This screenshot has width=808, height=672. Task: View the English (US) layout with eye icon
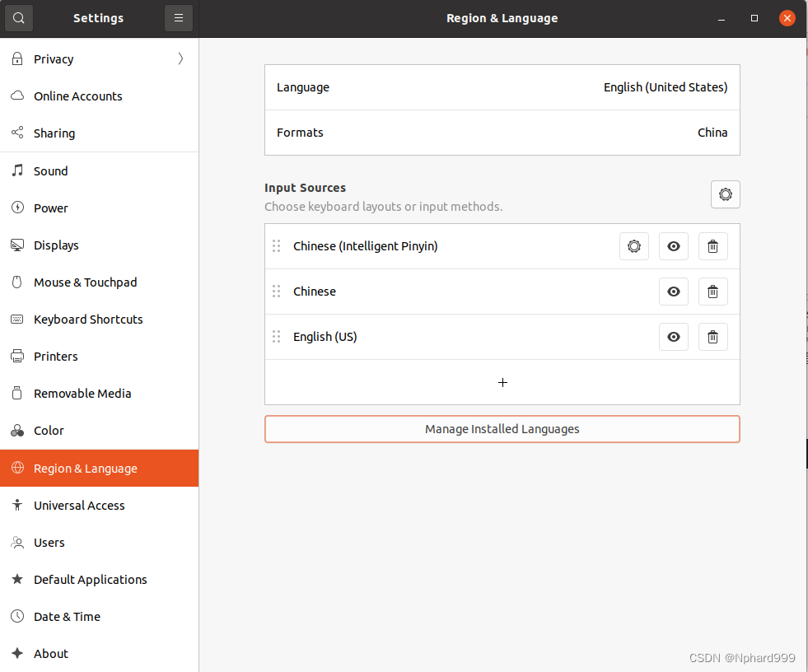click(674, 336)
